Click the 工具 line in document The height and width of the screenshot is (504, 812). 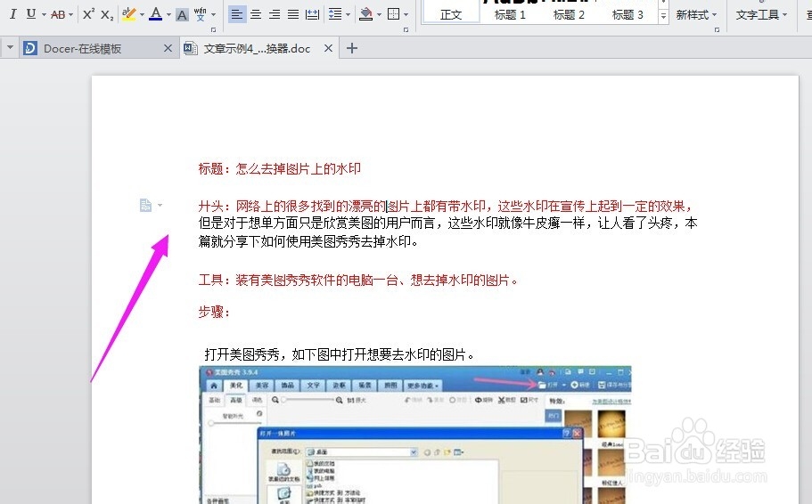(x=357, y=280)
